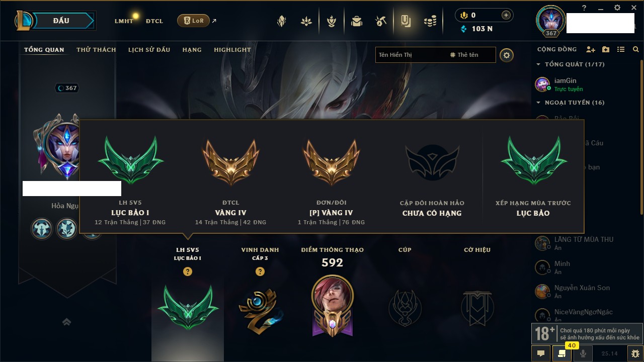Click the bug report icon
This screenshot has height=362, width=644.
(635, 353)
